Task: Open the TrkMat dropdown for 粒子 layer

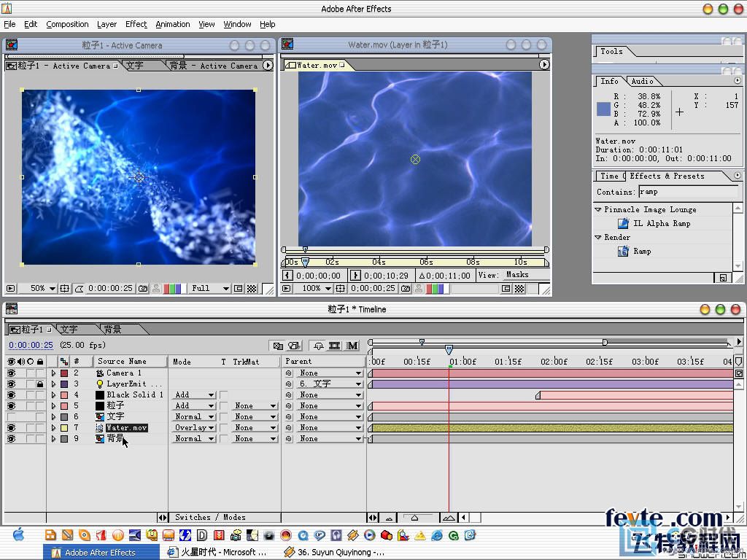Action: coord(255,405)
